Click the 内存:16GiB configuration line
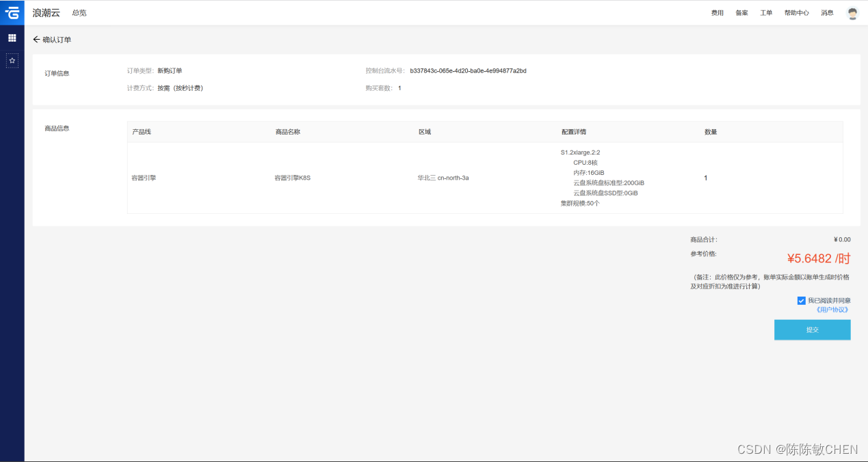Viewport: 868px width, 462px height. [589, 173]
